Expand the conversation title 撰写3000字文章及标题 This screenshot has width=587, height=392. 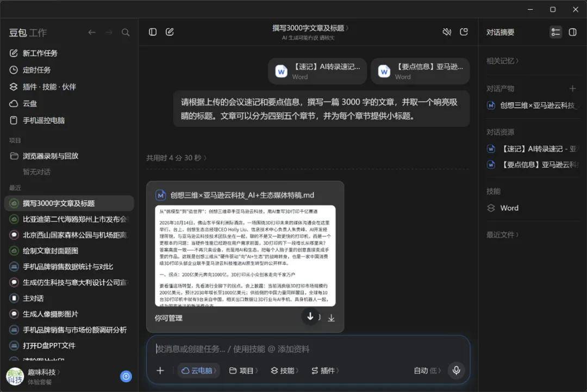coord(310,28)
